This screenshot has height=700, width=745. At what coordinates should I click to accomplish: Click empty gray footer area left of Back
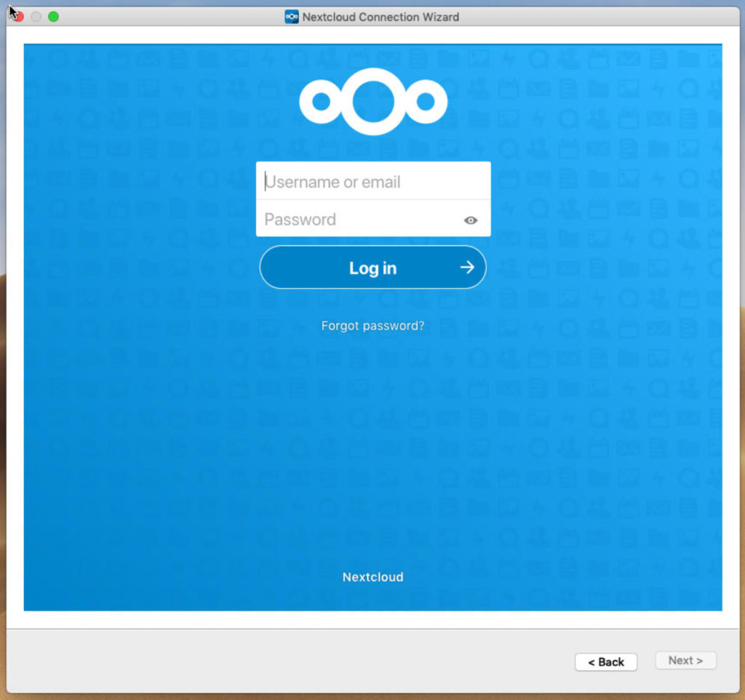[291, 661]
